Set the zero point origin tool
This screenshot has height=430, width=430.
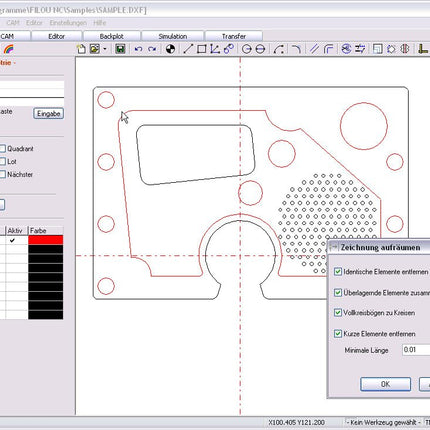(x=170, y=49)
